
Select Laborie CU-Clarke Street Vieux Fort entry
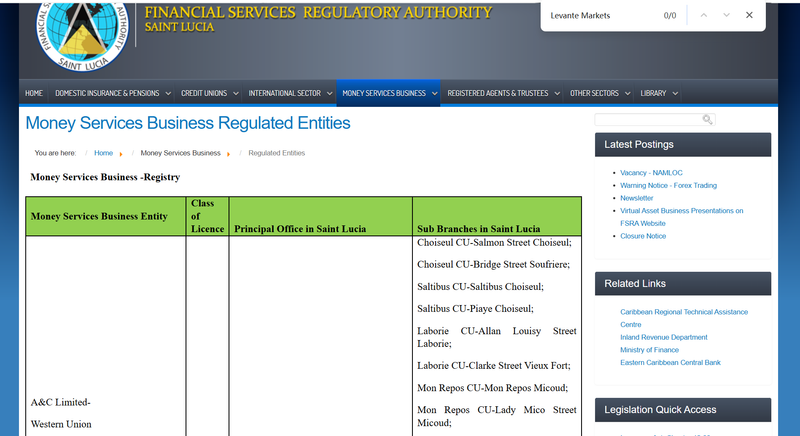[493, 366]
